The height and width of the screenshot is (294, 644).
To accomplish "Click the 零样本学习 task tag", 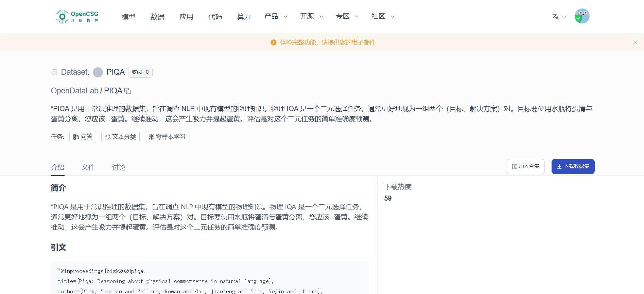I will click(167, 137).
